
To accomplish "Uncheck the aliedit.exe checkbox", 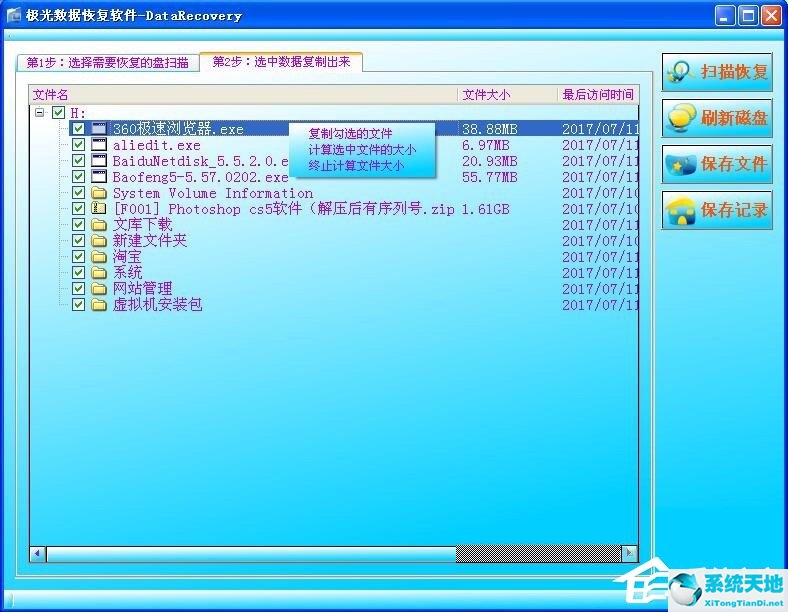I will coord(78,145).
